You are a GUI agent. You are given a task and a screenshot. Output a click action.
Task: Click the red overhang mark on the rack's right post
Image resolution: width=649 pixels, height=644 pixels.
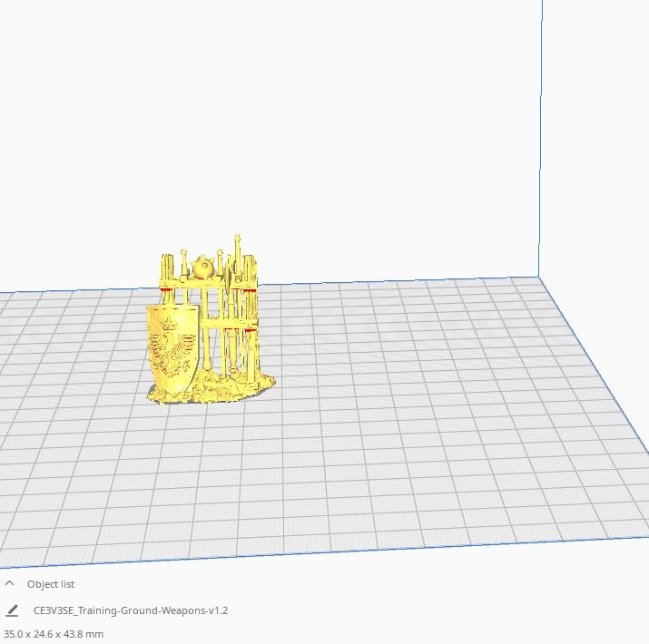tap(250, 290)
